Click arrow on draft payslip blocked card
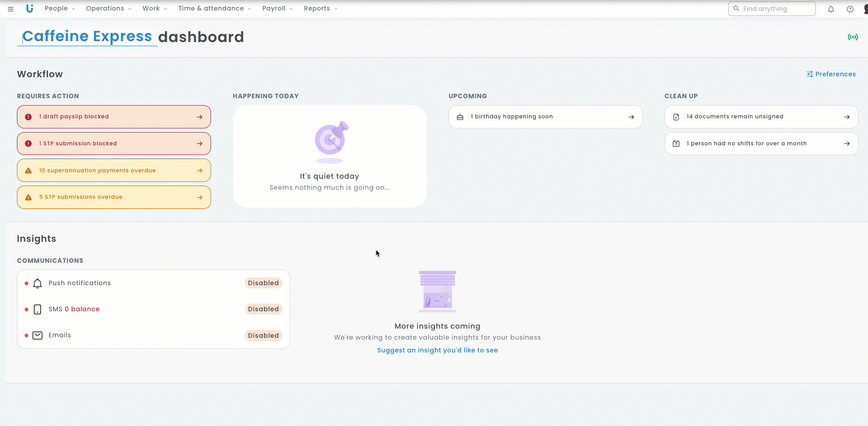 [200, 117]
